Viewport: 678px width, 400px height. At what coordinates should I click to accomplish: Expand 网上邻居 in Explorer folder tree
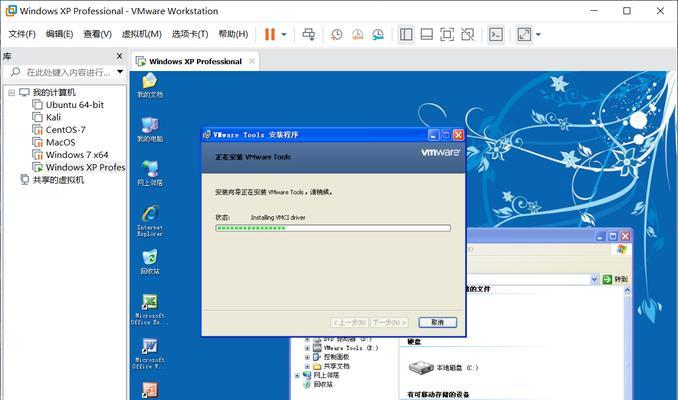297,375
